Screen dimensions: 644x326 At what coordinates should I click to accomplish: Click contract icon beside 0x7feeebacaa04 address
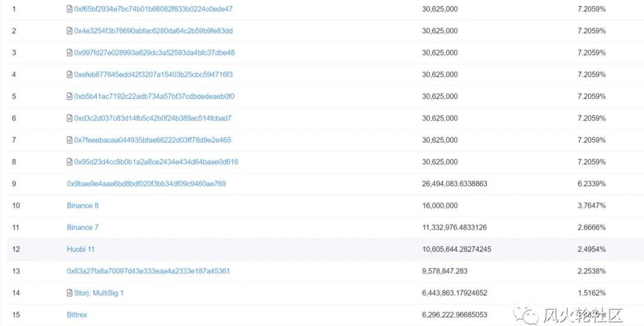(69, 140)
